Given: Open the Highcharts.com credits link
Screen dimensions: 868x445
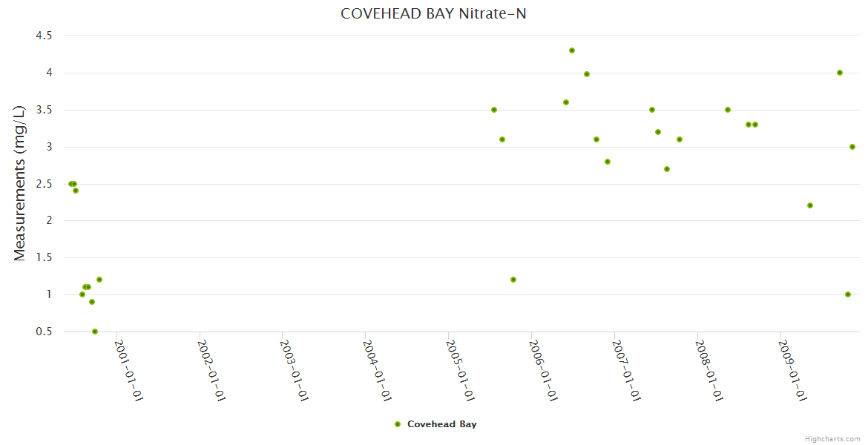Looking at the screenshot, I should click(832, 438).
